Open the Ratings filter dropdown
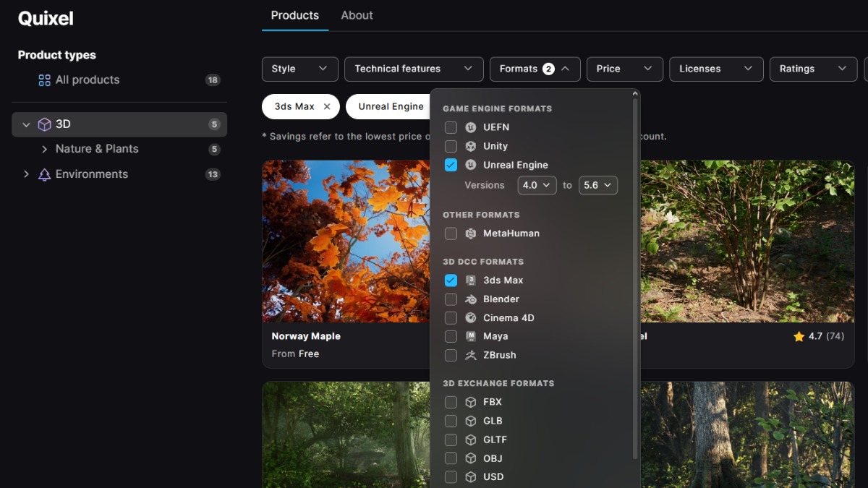 pyautogui.click(x=814, y=69)
